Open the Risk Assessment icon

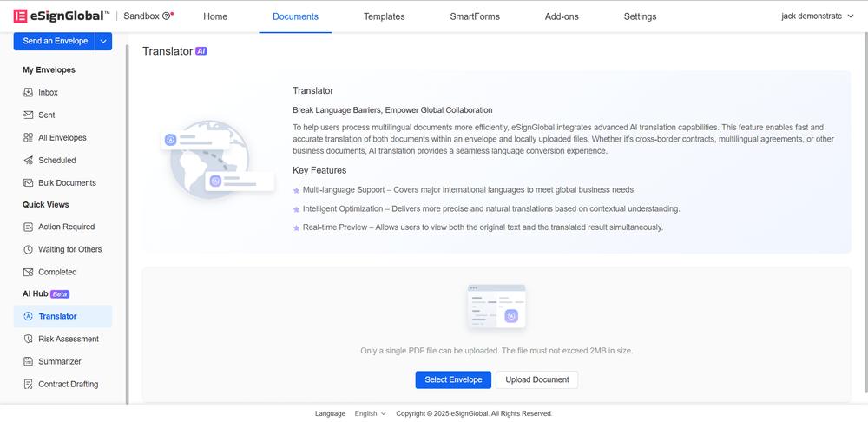pos(29,339)
